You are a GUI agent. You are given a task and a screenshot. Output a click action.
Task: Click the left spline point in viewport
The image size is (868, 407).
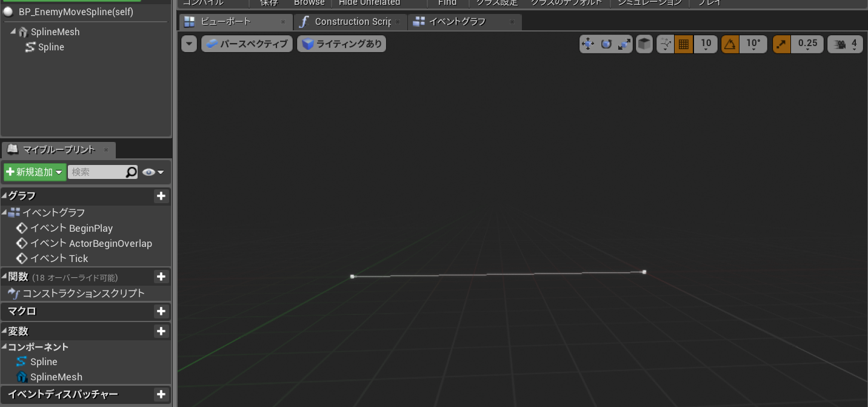coord(352,277)
